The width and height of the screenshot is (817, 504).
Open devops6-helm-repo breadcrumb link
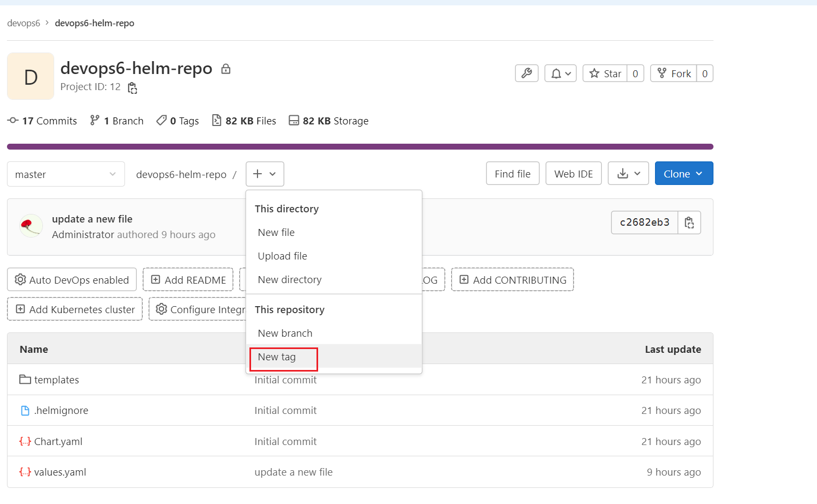pos(94,23)
